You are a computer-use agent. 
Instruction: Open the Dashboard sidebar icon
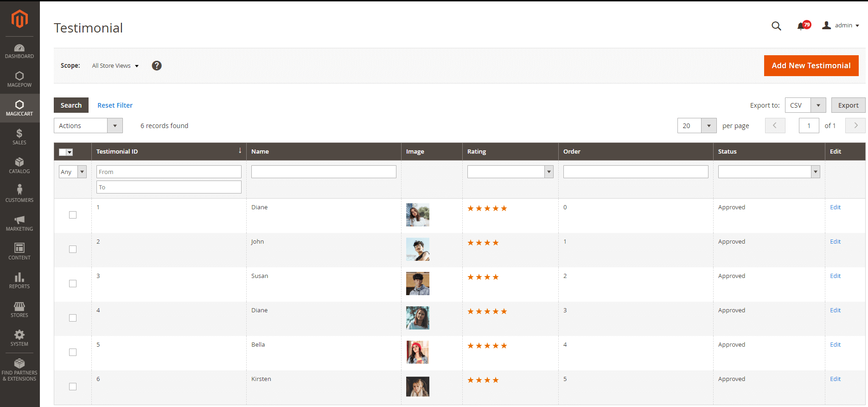(19, 48)
